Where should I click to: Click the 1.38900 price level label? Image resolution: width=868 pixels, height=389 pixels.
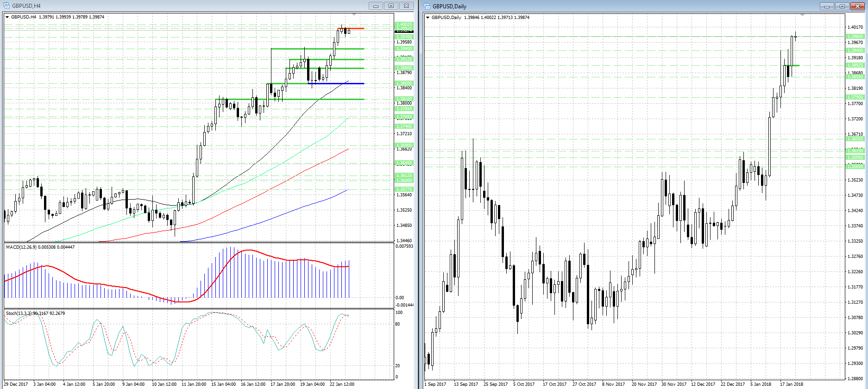[x=404, y=68]
